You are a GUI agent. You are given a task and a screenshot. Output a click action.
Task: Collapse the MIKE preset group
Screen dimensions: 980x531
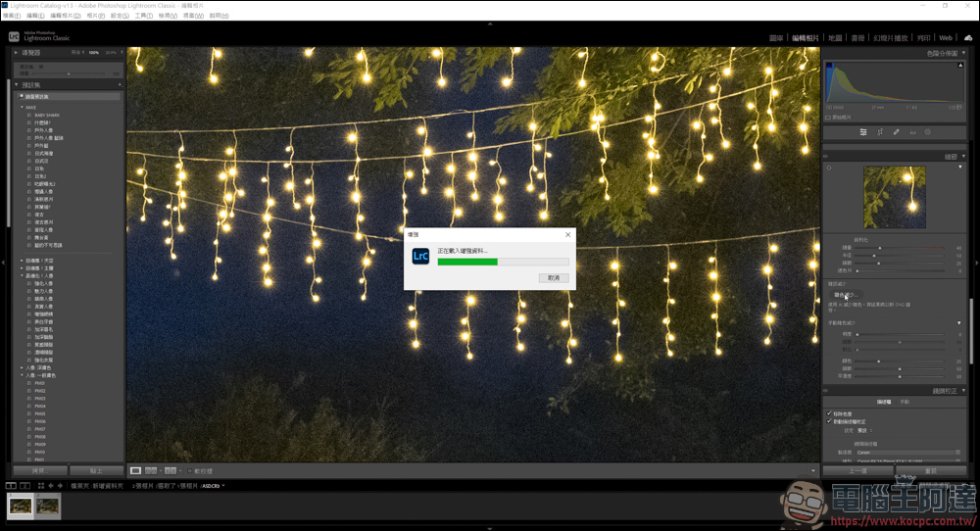(22, 108)
